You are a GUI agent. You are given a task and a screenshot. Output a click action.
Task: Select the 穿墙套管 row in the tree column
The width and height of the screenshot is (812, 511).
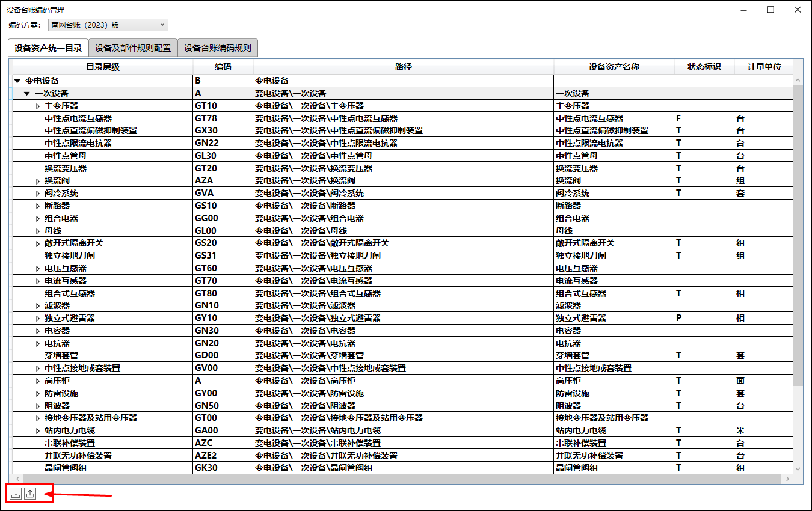pyautogui.click(x=61, y=355)
